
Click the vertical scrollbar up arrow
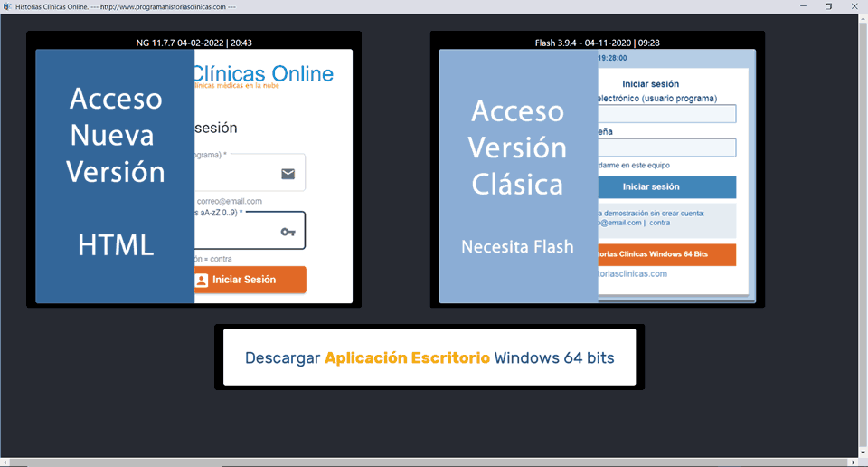click(x=863, y=18)
